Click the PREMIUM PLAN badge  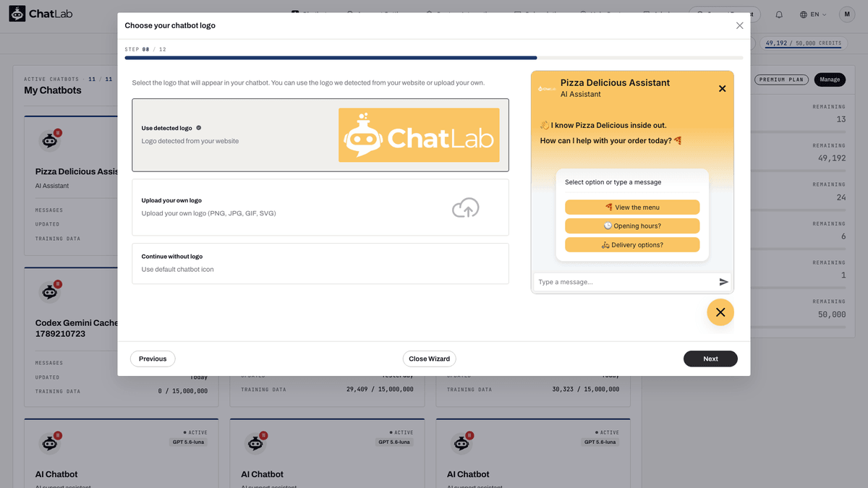coord(781,80)
